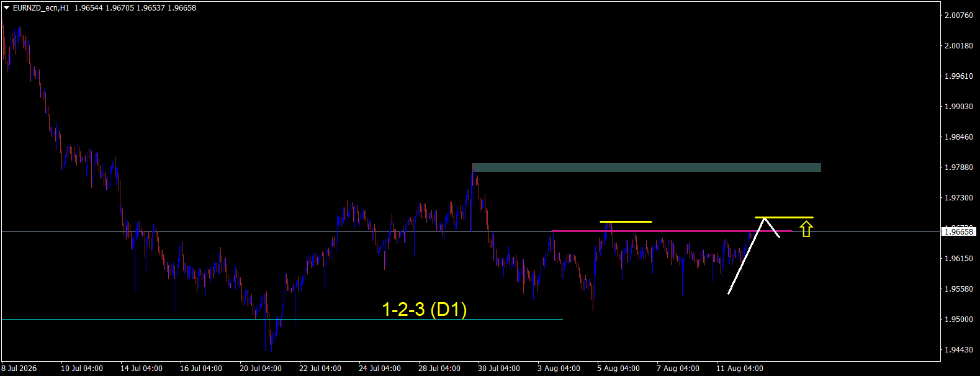Screen dimensions: 980x376
Task: Click the 11 Aug 04:00 time label
Action: pyautogui.click(x=740, y=369)
